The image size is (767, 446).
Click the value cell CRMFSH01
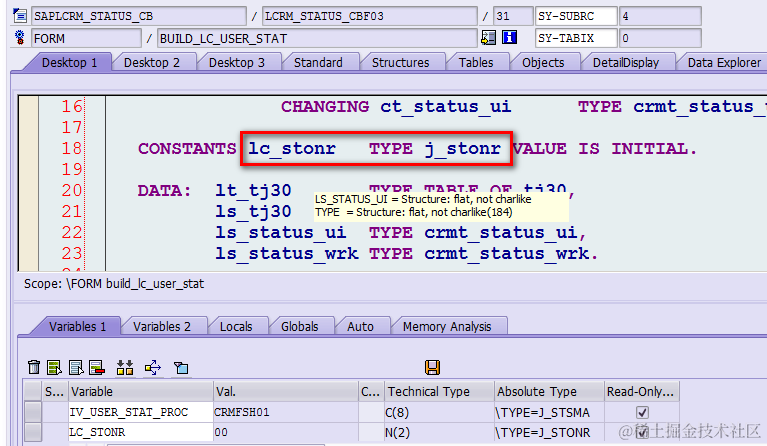286,412
